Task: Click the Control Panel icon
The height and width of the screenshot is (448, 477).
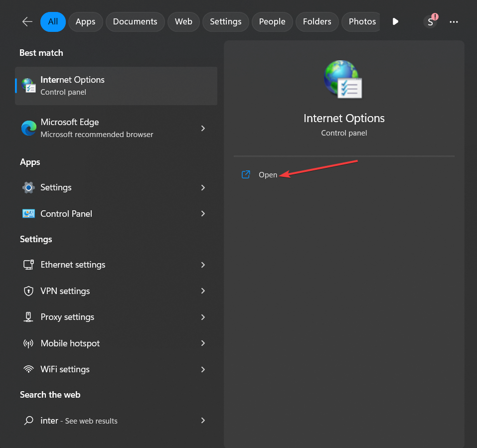Action: (28, 213)
